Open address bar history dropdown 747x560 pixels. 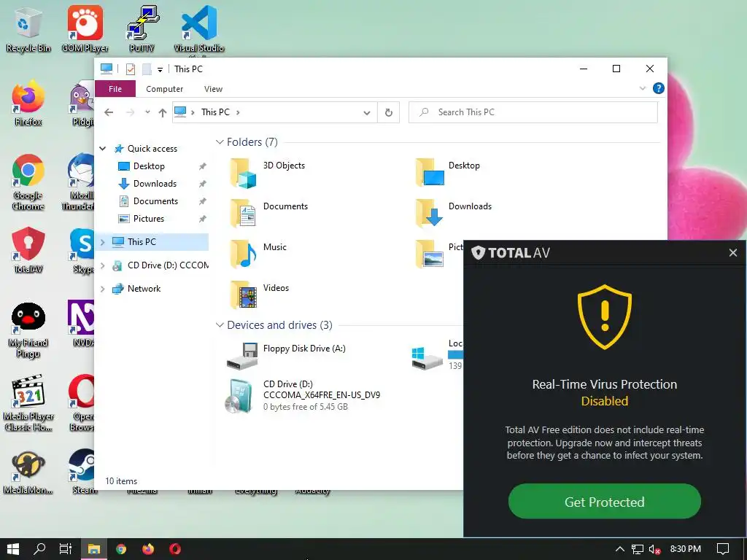pyautogui.click(x=367, y=113)
